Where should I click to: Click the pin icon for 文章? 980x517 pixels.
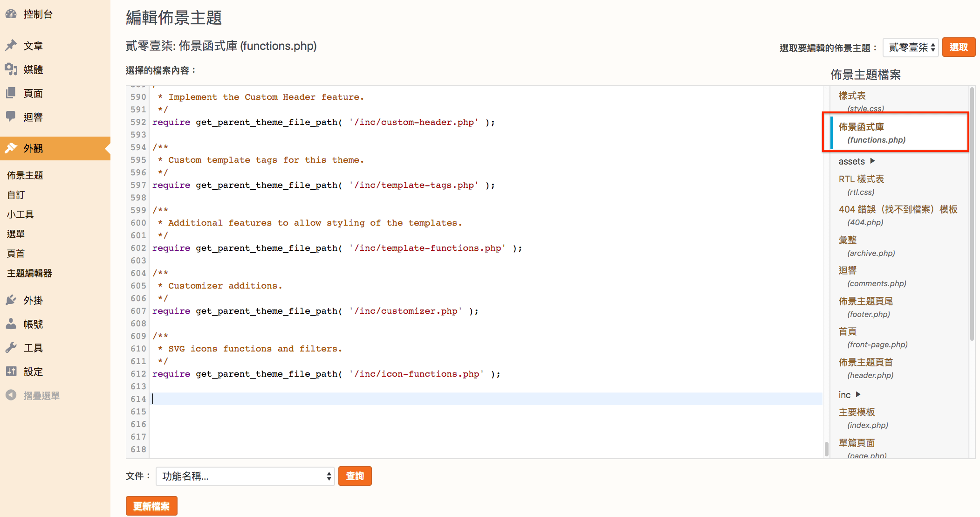point(11,46)
